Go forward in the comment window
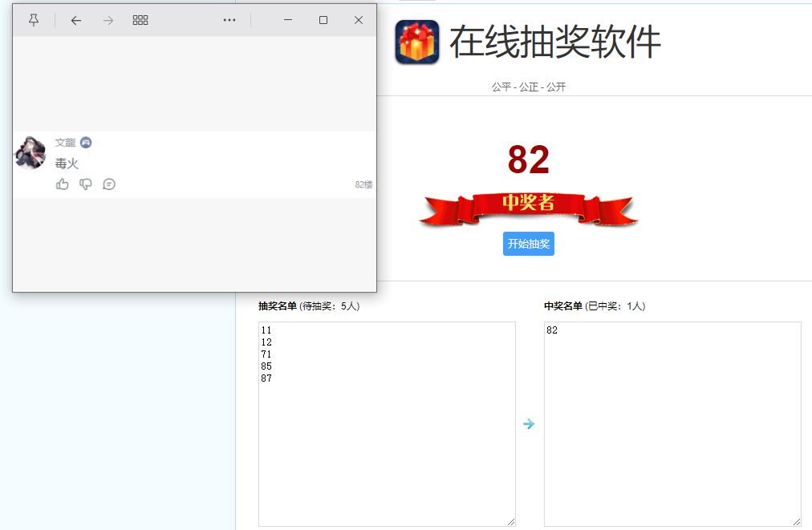 (x=108, y=20)
